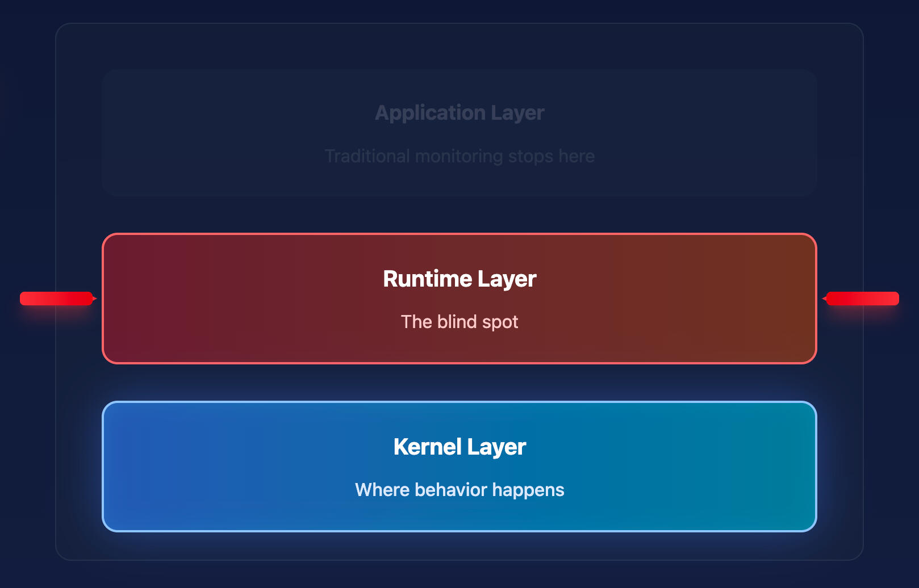Select the Runtime Layer heading
The width and height of the screenshot is (919, 588).
tap(459, 279)
